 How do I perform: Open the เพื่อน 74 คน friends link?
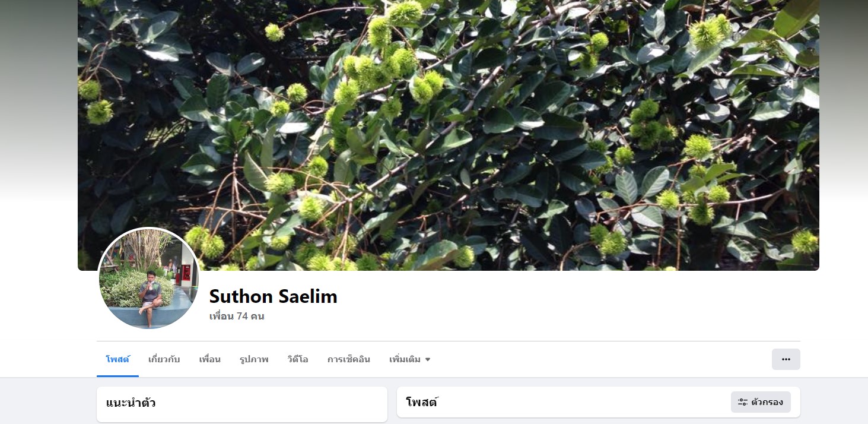(237, 317)
